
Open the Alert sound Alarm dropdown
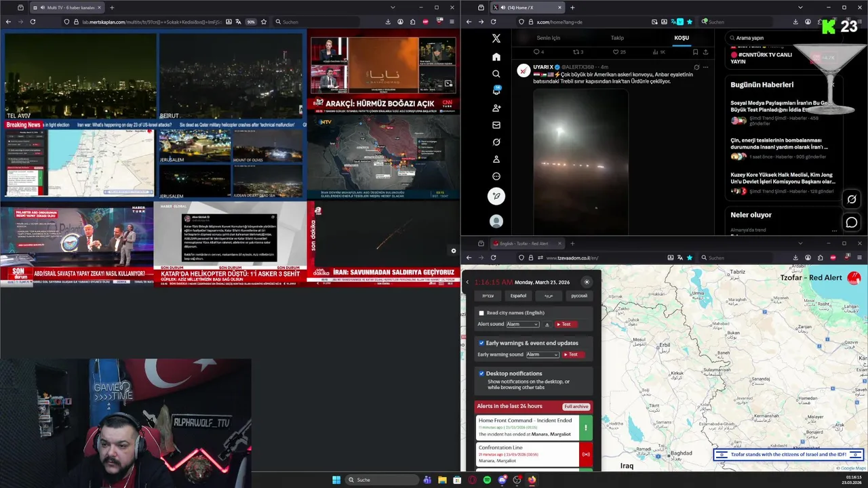523,325
